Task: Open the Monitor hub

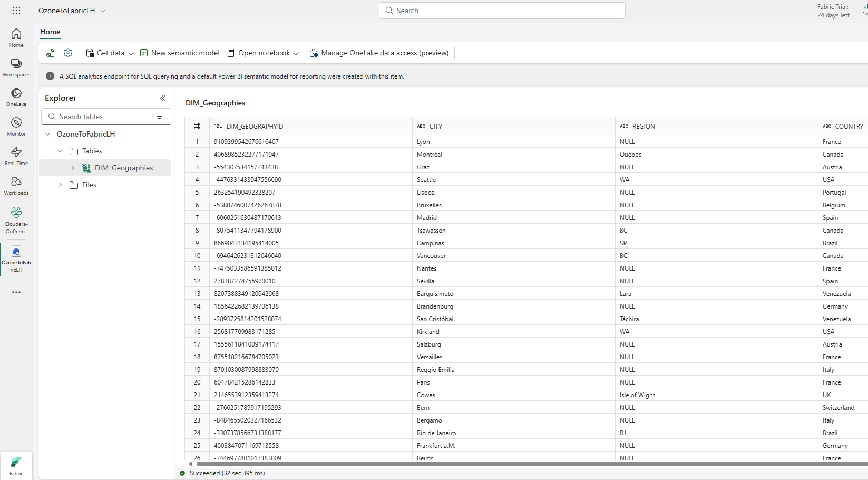Action: click(x=16, y=126)
